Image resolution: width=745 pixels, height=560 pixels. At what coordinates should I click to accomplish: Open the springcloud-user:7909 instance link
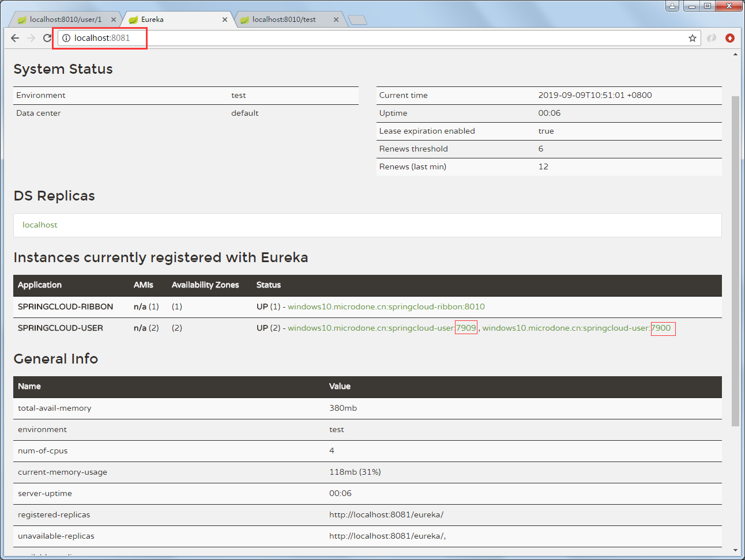point(382,328)
